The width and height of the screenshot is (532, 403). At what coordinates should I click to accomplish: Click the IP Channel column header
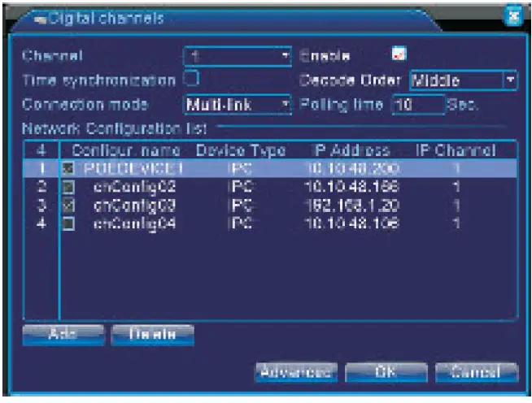tap(456, 150)
